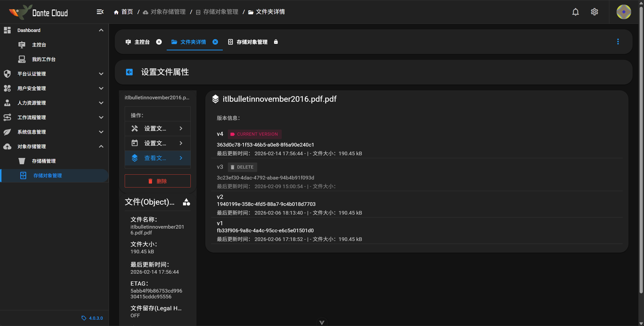Click the calendar icon in the 操作 panel
This screenshot has width=644, height=326.
[x=134, y=143]
